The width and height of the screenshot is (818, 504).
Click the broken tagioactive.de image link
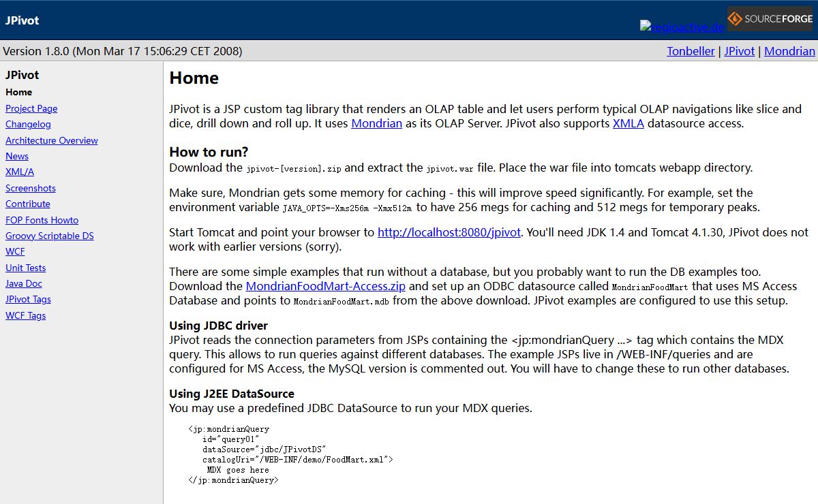[682, 27]
